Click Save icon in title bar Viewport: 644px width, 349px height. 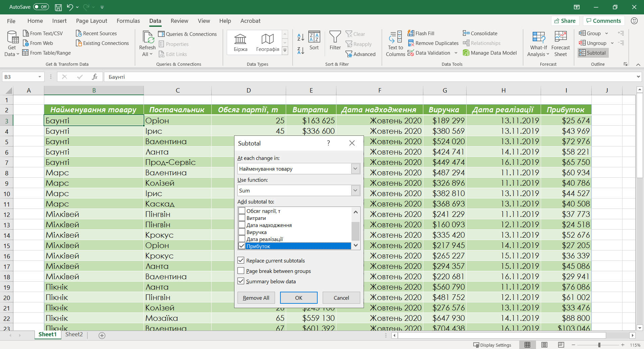[58, 7]
